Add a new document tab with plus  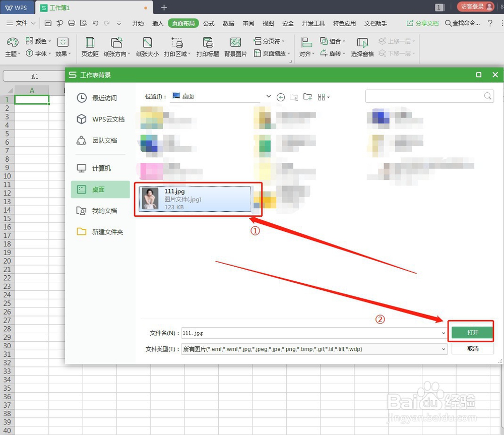pos(164,8)
